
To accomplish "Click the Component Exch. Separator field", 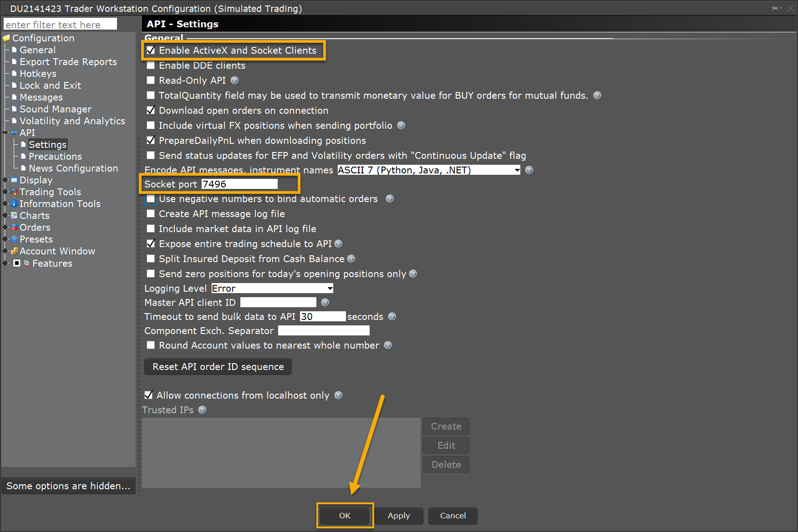I will coord(324,330).
